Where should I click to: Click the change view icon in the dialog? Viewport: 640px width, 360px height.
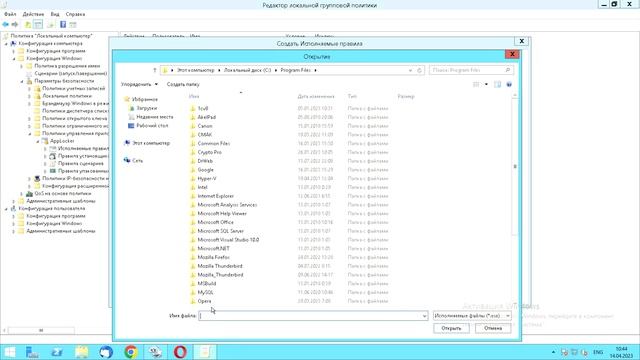coord(476,84)
